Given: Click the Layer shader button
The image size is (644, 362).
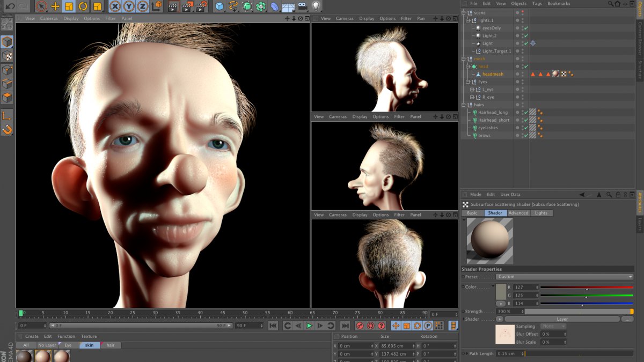Looking at the screenshot, I should (562, 319).
